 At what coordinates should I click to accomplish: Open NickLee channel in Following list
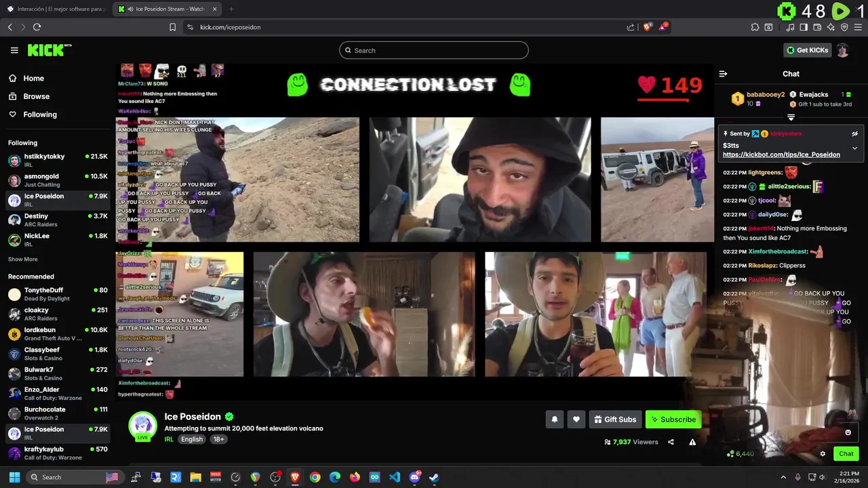coord(58,239)
